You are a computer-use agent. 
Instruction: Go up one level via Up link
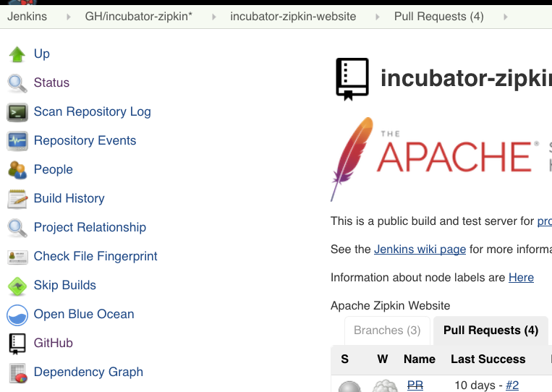(41, 54)
